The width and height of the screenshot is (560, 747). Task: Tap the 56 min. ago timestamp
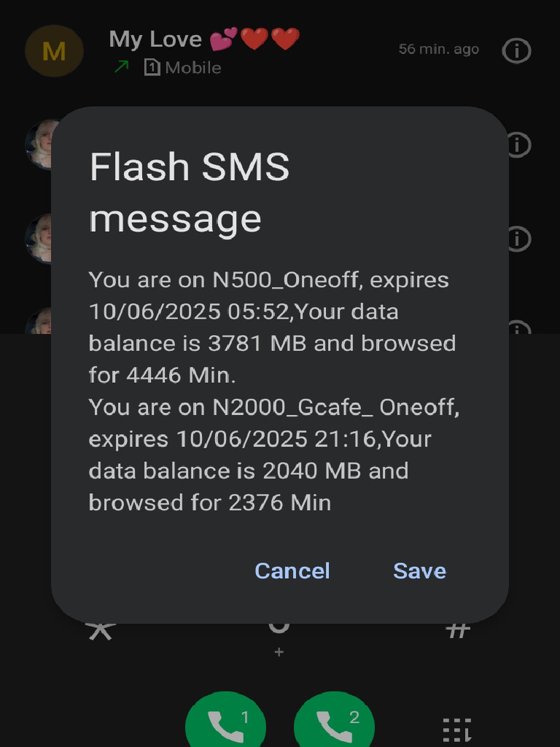click(438, 49)
